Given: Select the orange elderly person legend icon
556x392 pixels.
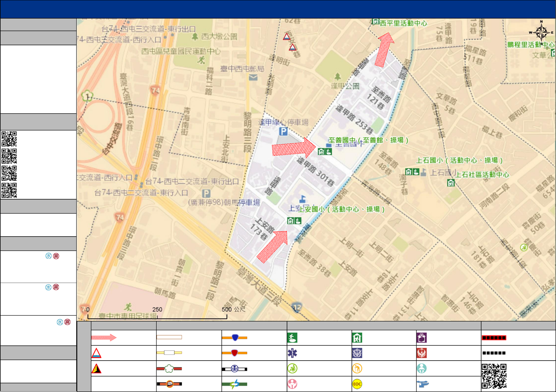Looking at the screenshot, I should [x=357, y=369].
